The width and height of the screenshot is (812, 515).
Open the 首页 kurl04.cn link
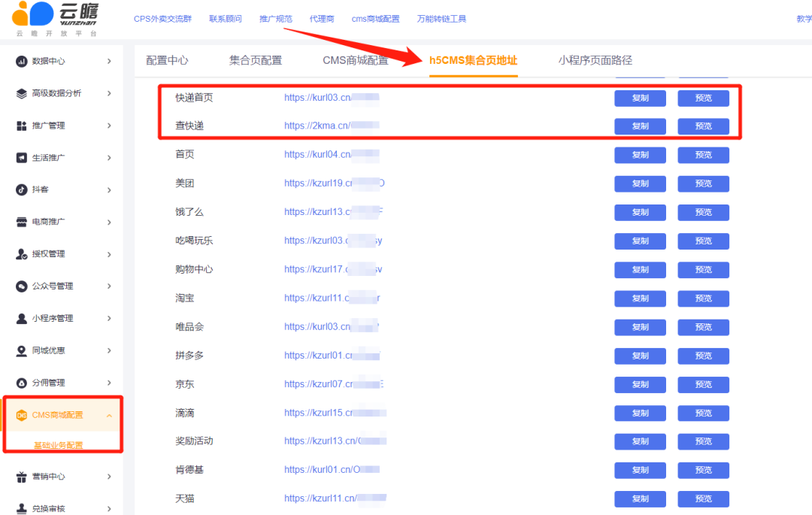click(x=332, y=154)
